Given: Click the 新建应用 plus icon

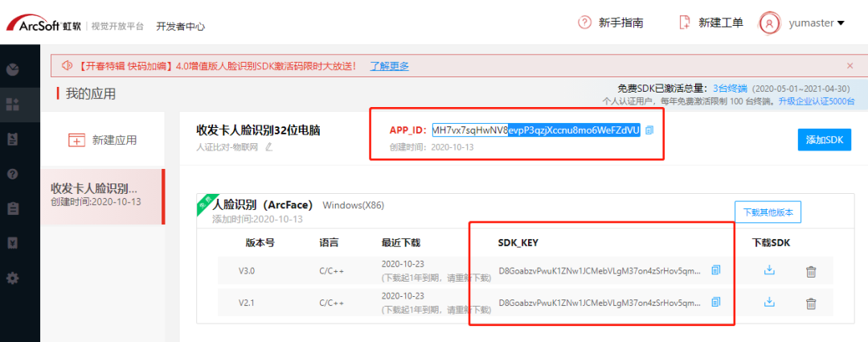Looking at the screenshot, I should coord(76,140).
